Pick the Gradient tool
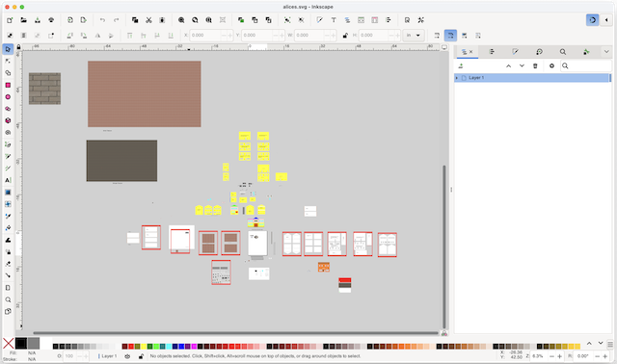 (8, 193)
